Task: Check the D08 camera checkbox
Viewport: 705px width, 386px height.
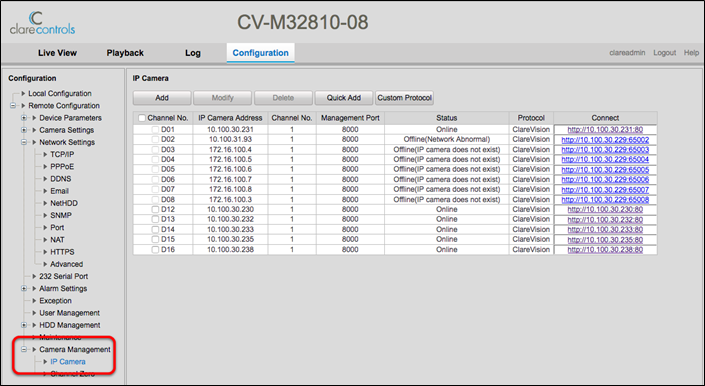Action: pos(155,200)
